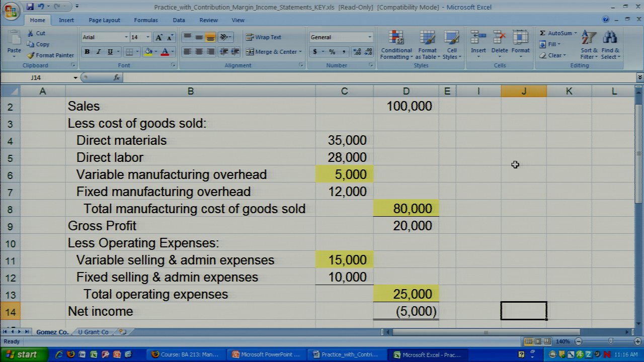Toggle Italic formatting

tap(99, 52)
